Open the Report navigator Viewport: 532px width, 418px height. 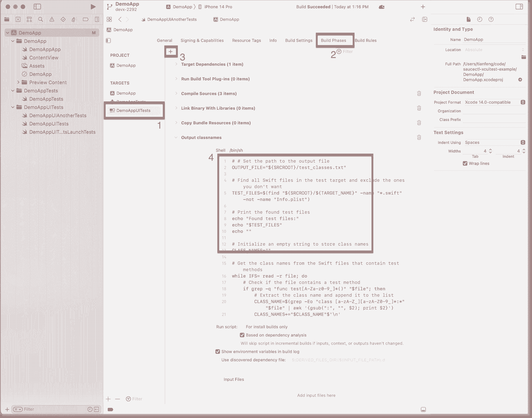coord(97,19)
